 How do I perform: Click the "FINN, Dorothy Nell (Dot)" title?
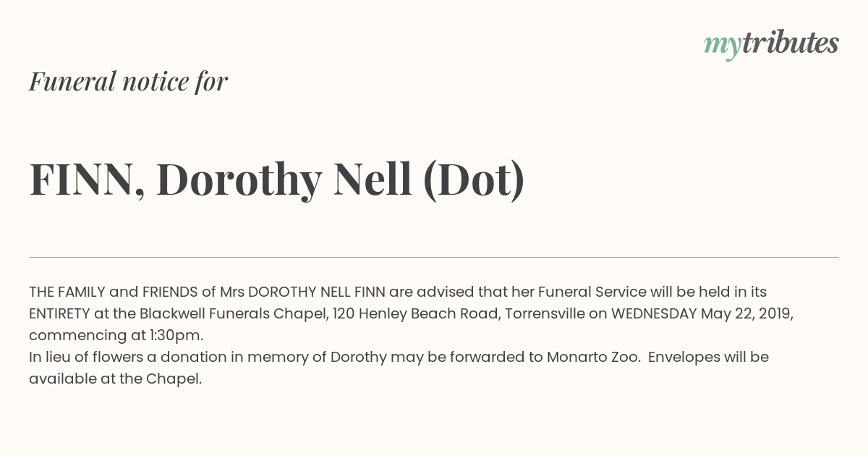(x=277, y=181)
